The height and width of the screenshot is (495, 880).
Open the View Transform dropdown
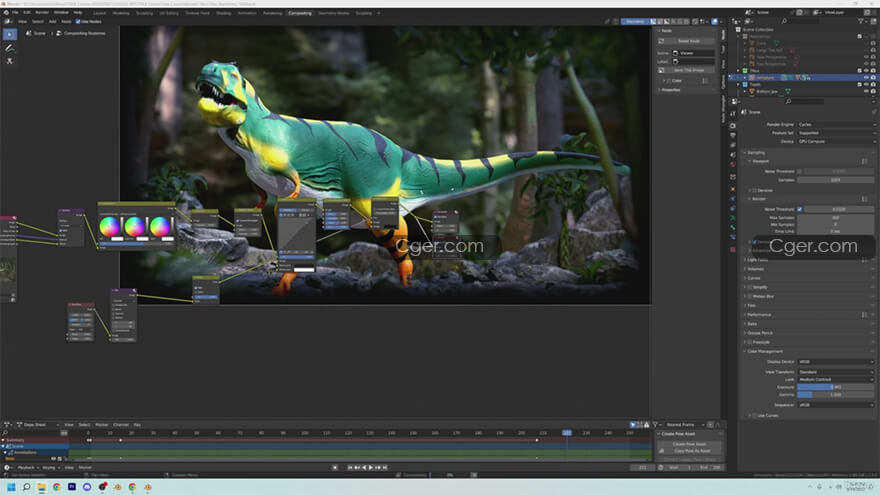tap(836, 372)
